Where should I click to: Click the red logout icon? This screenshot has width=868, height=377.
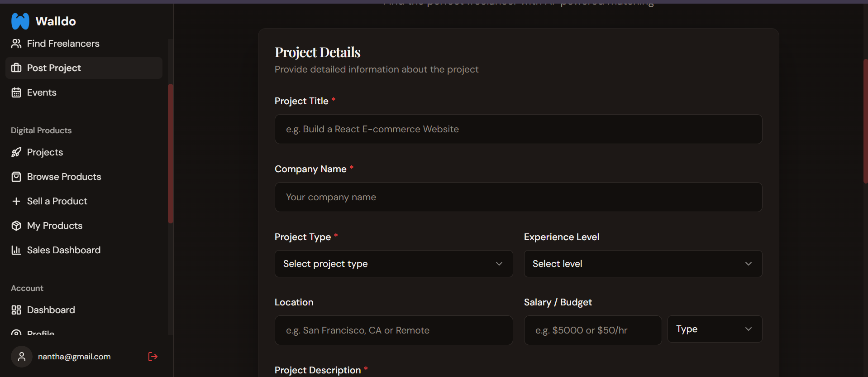tap(153, 357)
